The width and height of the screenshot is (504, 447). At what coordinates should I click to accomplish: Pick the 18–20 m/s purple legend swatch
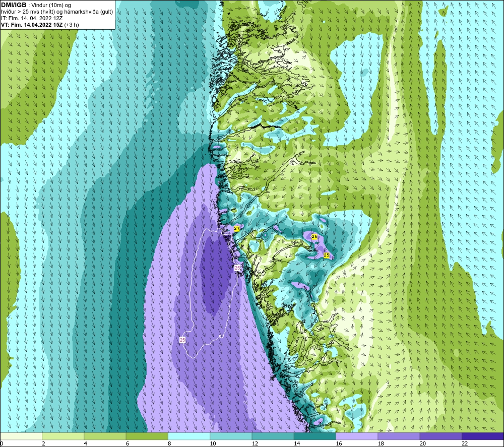[x=399, y=436]
